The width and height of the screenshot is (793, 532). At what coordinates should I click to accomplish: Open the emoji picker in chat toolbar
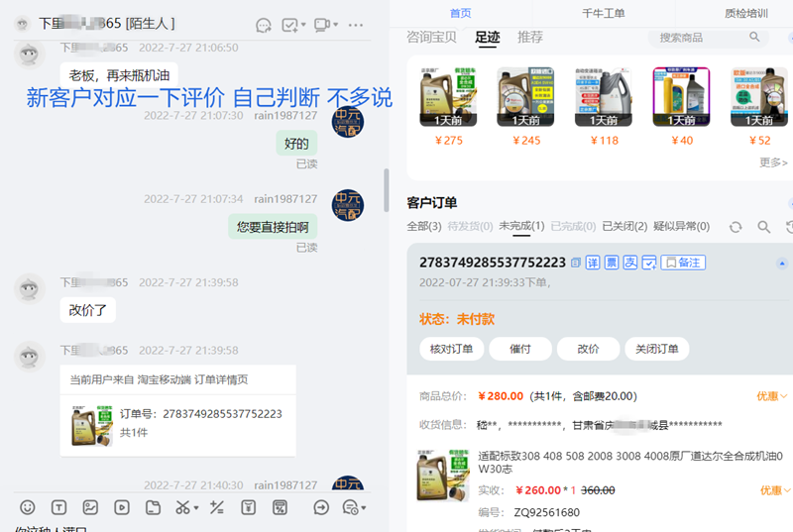tap(28, 507)
